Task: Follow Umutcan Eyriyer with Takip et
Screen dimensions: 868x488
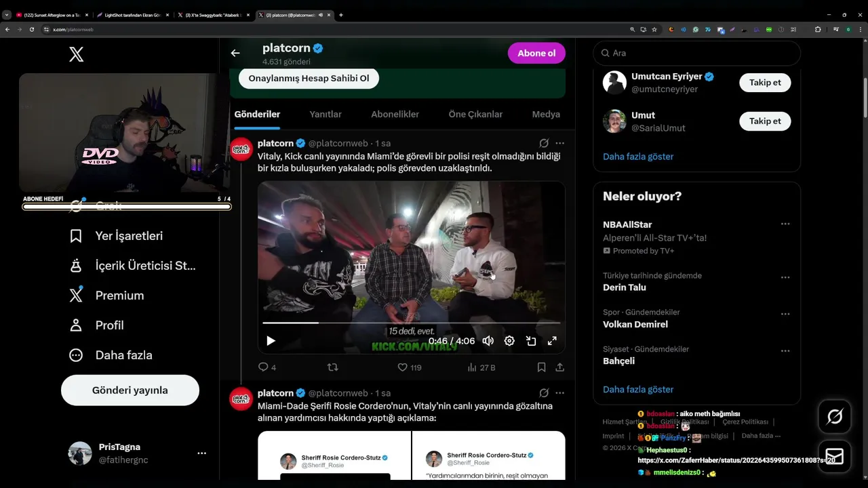Action: click(765, 83)
